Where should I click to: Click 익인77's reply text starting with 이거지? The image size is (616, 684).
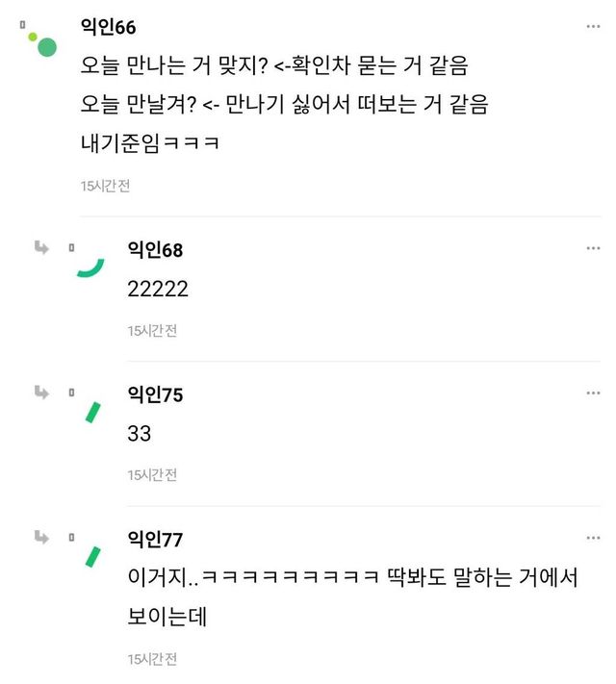point(351,580)
